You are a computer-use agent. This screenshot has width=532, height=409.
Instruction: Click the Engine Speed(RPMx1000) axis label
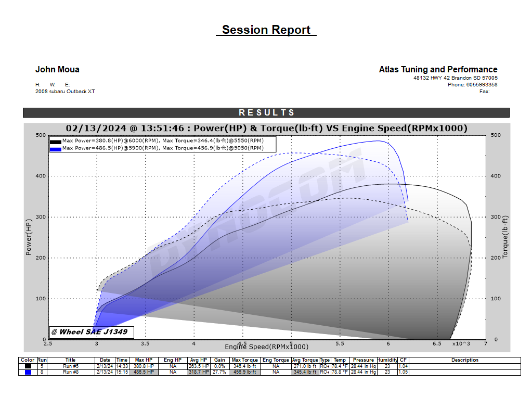pos(266,347)
